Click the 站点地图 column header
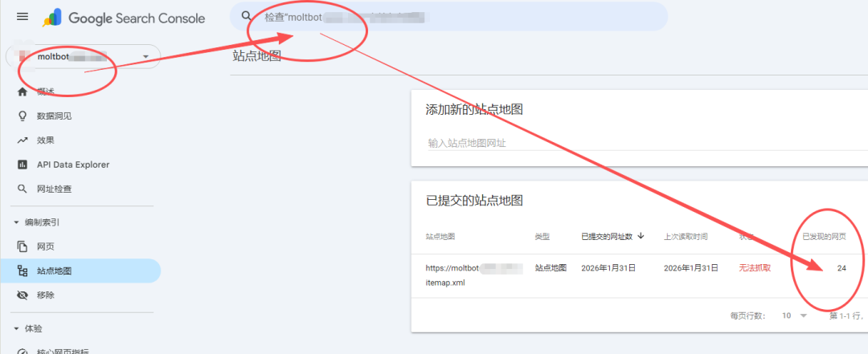This screenshot has height=354, width=868. pyautogui.click(x=440, y=236)
